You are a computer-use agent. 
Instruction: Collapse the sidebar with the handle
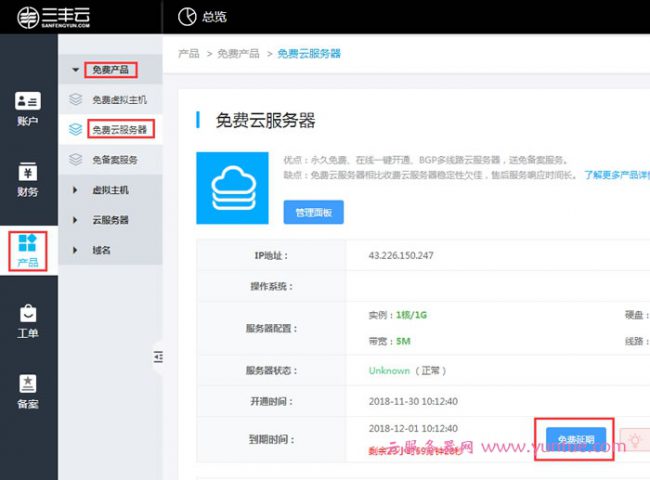click(158, 356)
